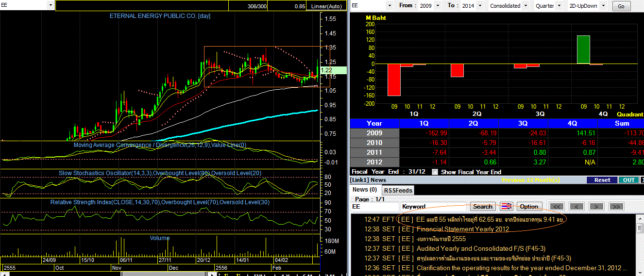
Task: Click the news Search button
Action: pos(483,206)
